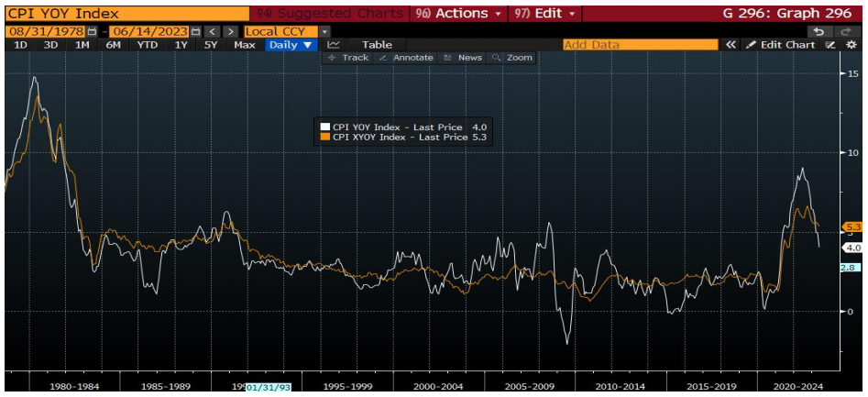Open the end date calendar picker
Screen dimensions: 868x397
point(196,31)
